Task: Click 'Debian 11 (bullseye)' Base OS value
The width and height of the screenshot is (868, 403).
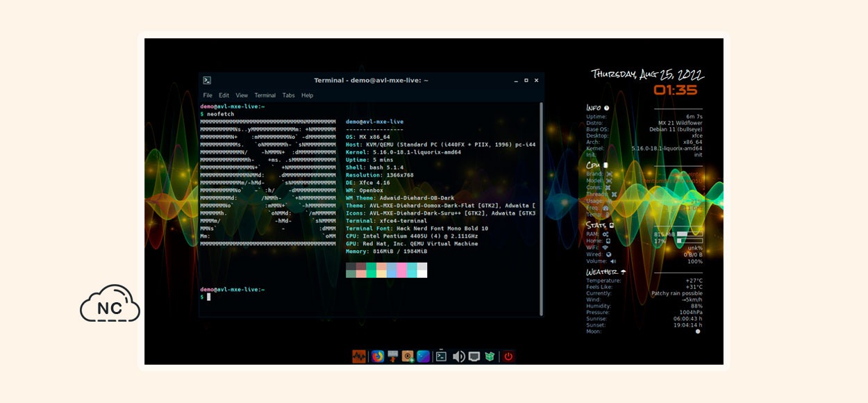Action: tap(676, 129)
